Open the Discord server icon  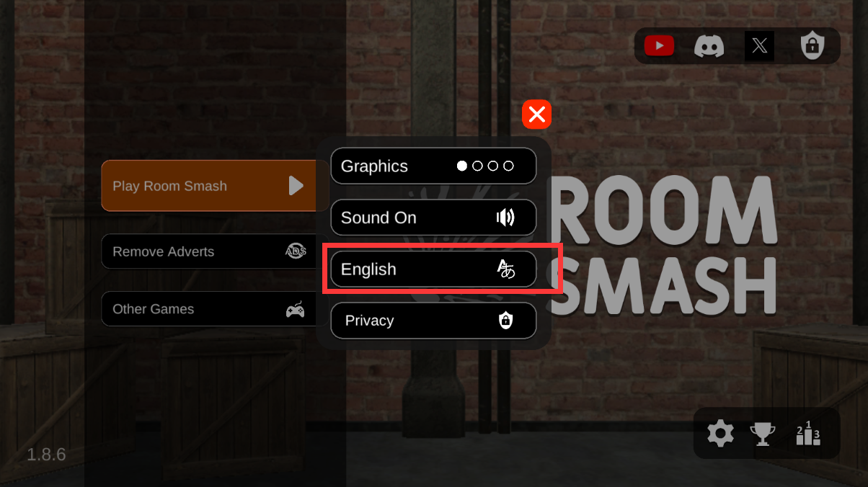click(709, 46)
